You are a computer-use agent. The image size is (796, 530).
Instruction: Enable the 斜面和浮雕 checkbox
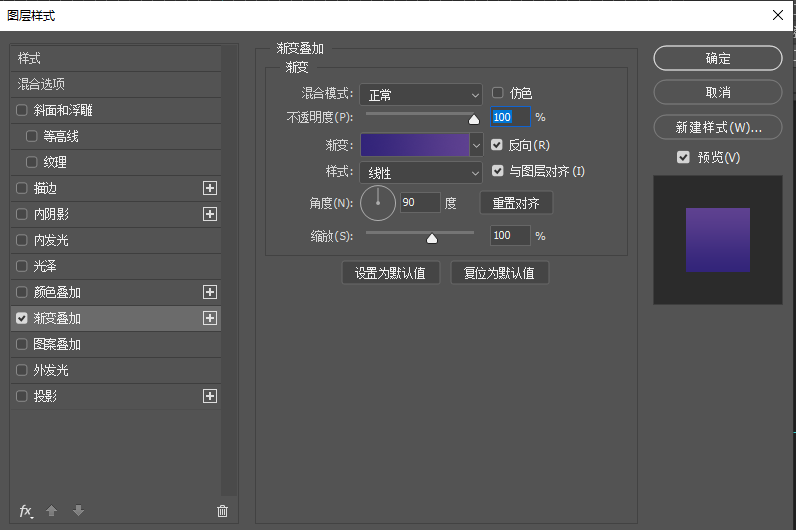[22, 110]
